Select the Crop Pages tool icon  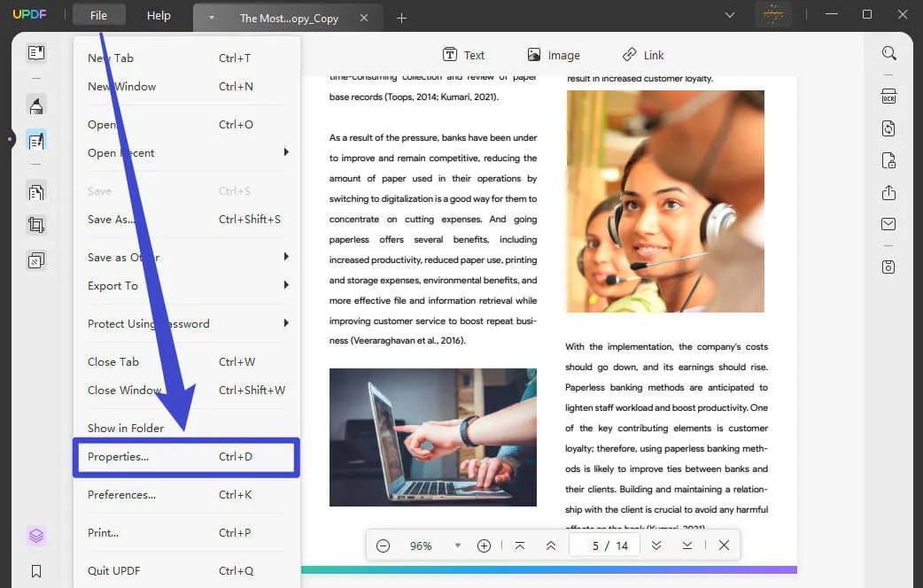pos(36,225)
